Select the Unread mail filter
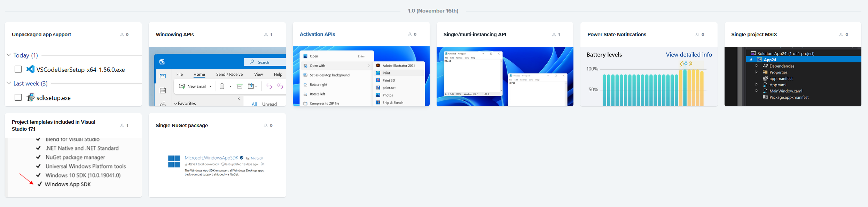The width and height of the screenshot is (868, 207). pos(269,104)
